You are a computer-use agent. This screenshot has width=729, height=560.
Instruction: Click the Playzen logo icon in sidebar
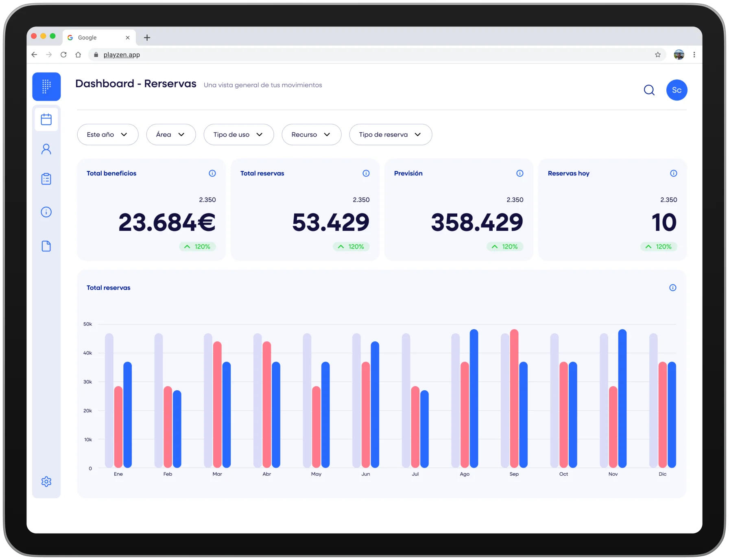pos(46,86)
